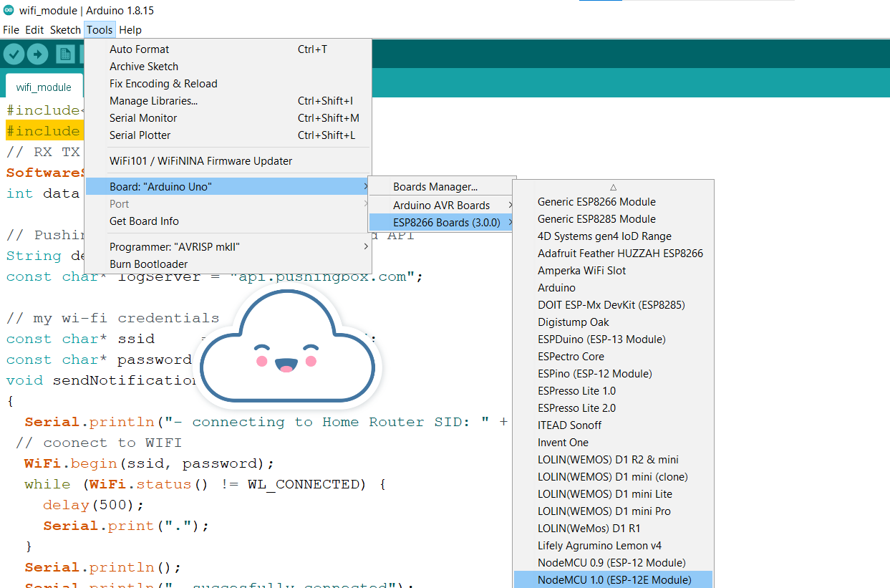
Task: Select ESPresso Lite 1.0
Action: 614,391
